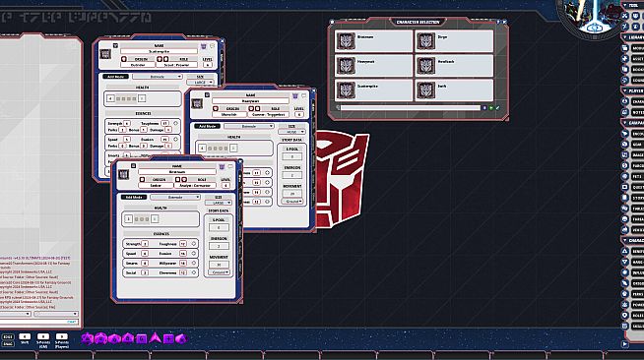
Task: Click the green edit checkmark in Character Selection
Action: pos(498,108)
